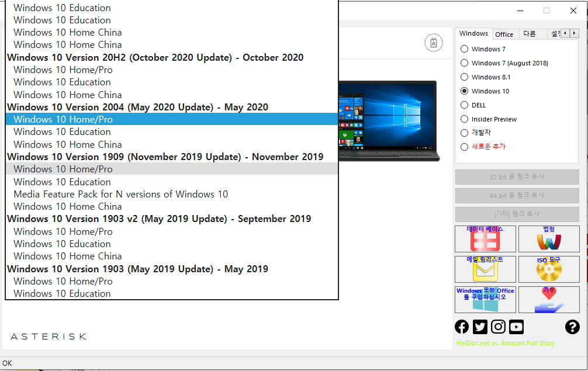Choose Windows 10 Education under Version 1903 v2
The height and width of the screenshot is (371, 588).
point(172,244)
